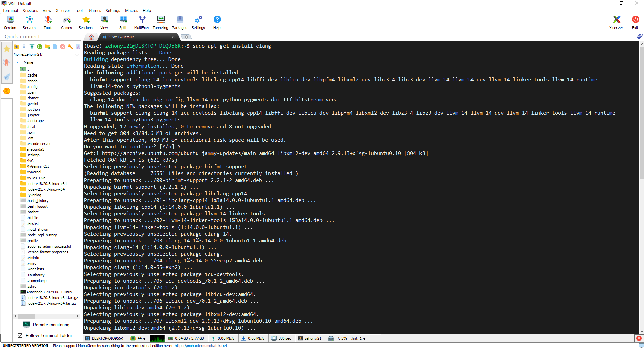Image resolution: width=644 pixels, height=348 pixels.
Task: Open archive.ubuntu.com link in terminal
Action: click(150, 153)
